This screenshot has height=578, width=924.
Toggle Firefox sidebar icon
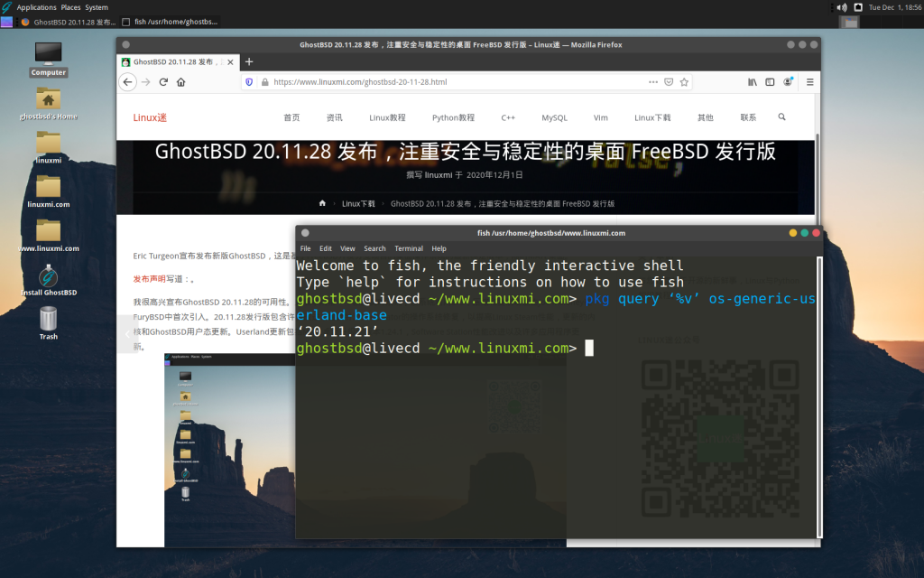770,82
